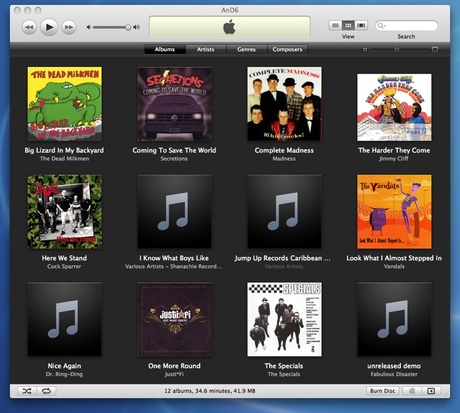Select Jump Up Records Caribbean placeholder artwork

(284, 212)
